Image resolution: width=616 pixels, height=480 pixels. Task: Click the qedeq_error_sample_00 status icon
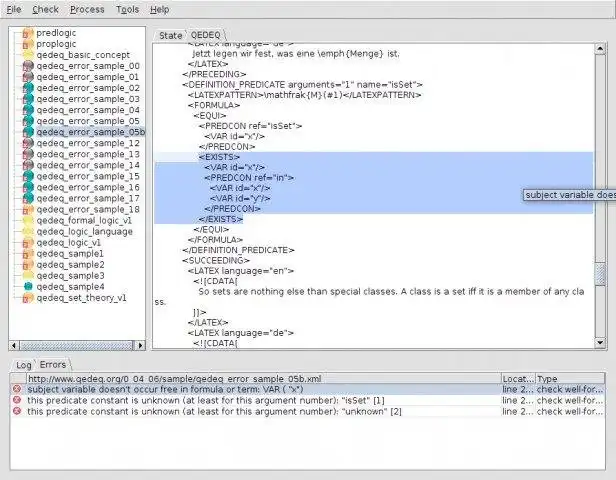pyautogui.click(x=28, y=66)
